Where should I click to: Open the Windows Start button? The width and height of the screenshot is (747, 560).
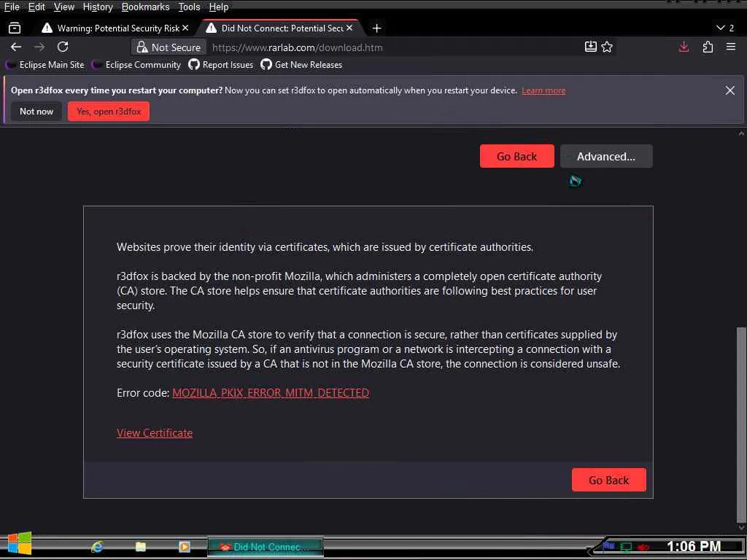coord(20,544)
